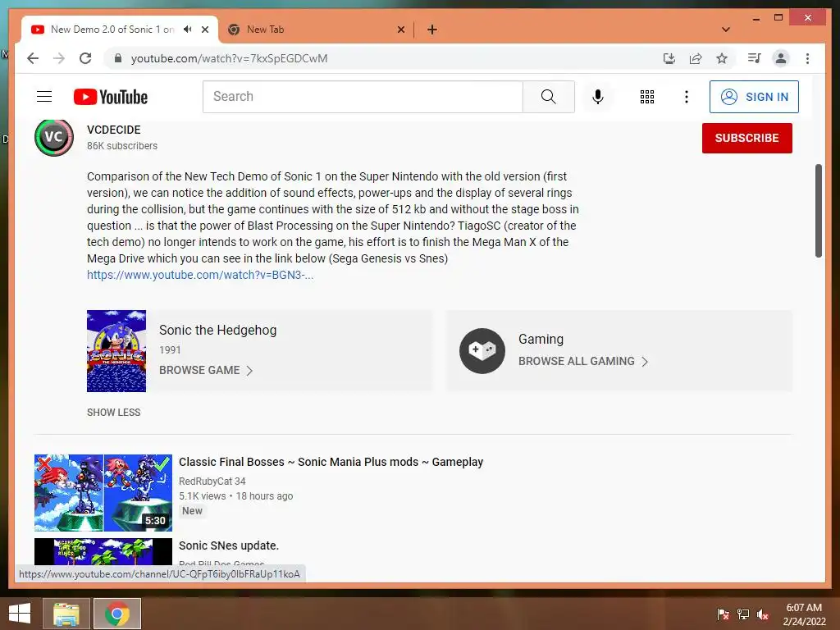Reload the current page
The width and height of the screenshot is (840, 630).
click(x=85, y=58)
